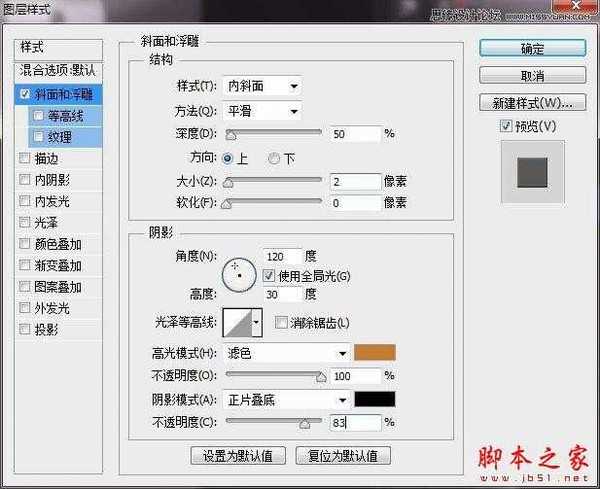Click the style preview thumbnail
The image size is (600, 489).
531,172
